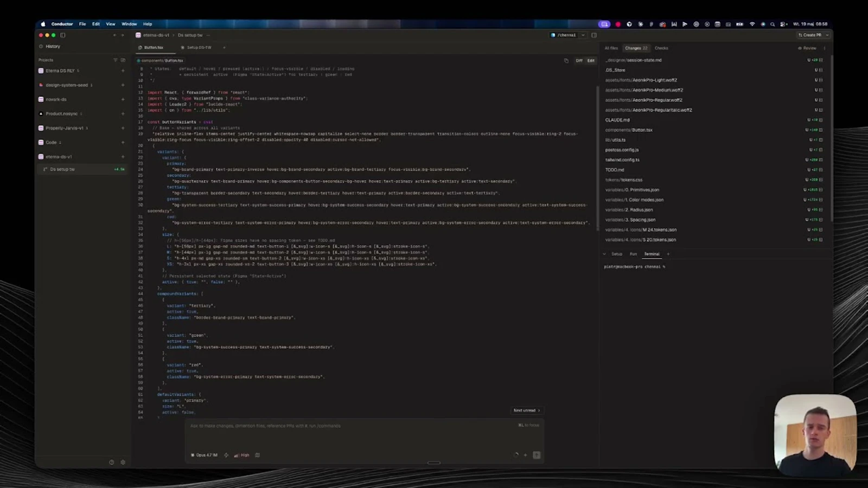Switch to the Run tab
Image resolution: width=868 pixels, height=488 pixels.
click(x=633, y=254)
